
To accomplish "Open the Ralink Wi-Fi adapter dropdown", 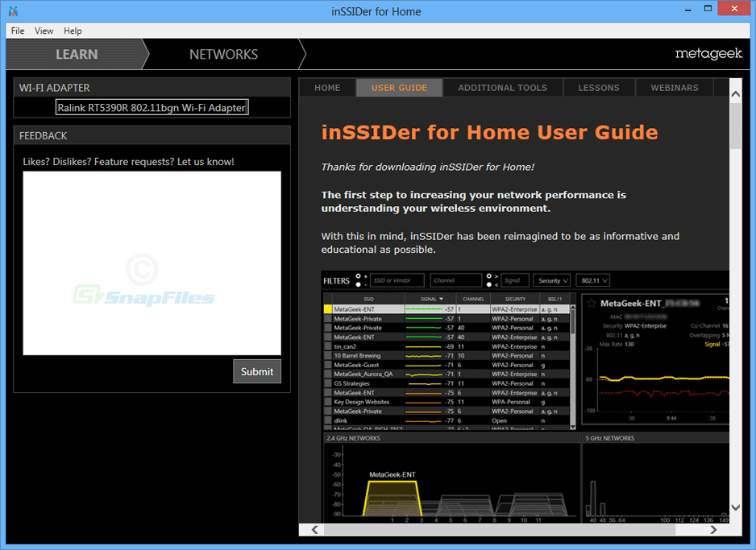I will point(152,107).
